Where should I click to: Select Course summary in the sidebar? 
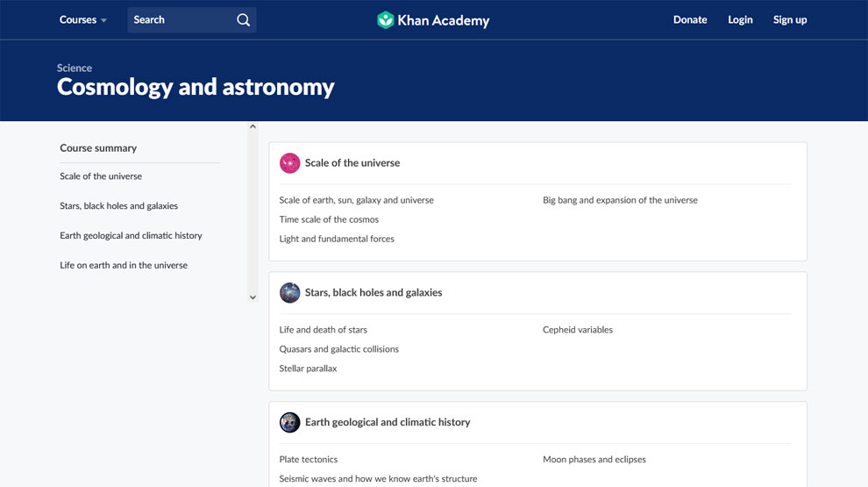point(98,148)
